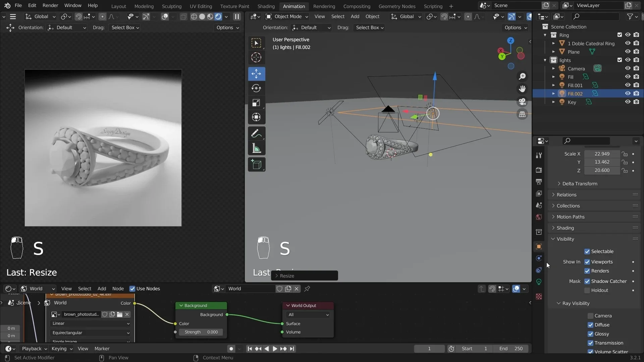Open the Object Mode dropdown
Image resolution: width=644 pixels, height=362 pixels.
[x=287, y=16]
